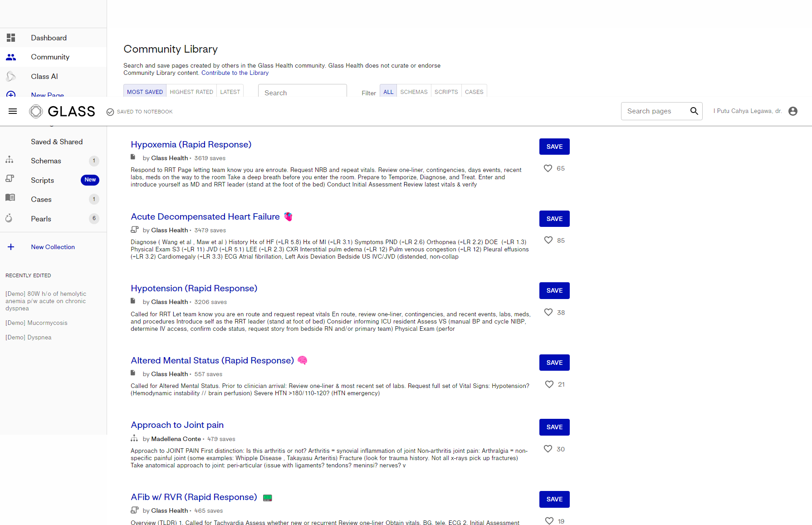Click the New Collection plus icon

11,247
